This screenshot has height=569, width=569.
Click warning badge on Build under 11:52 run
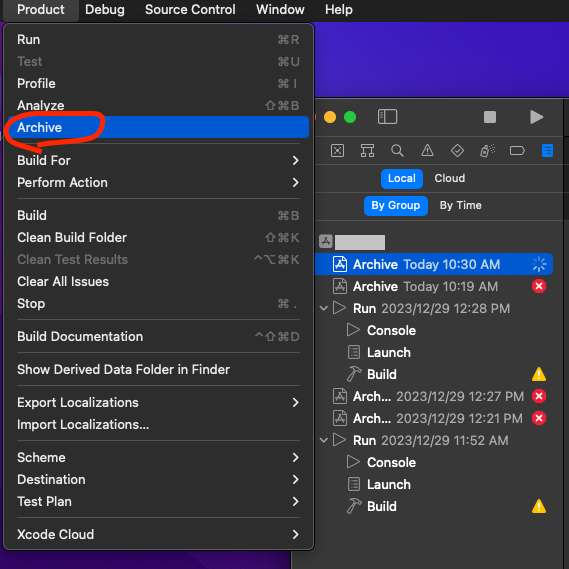pos(539,506)
